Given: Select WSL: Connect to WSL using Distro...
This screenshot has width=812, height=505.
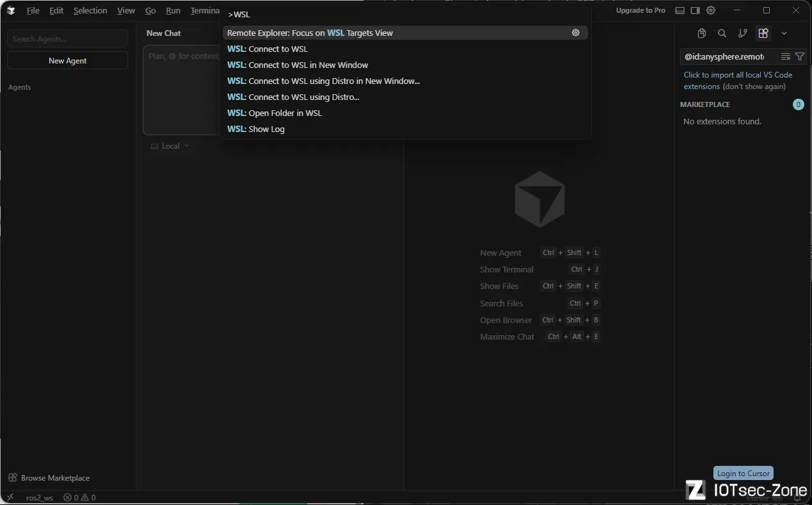Looking at the screenshot, I should [405, 97].
